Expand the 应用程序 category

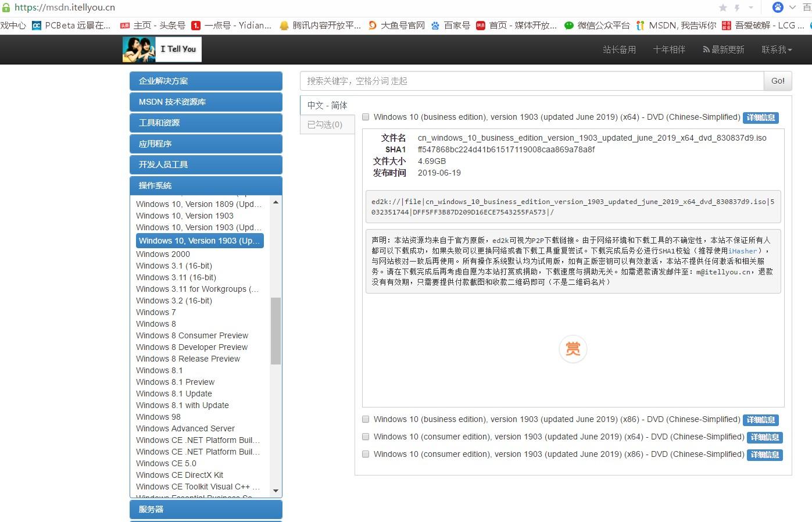(x=206, y=144)
